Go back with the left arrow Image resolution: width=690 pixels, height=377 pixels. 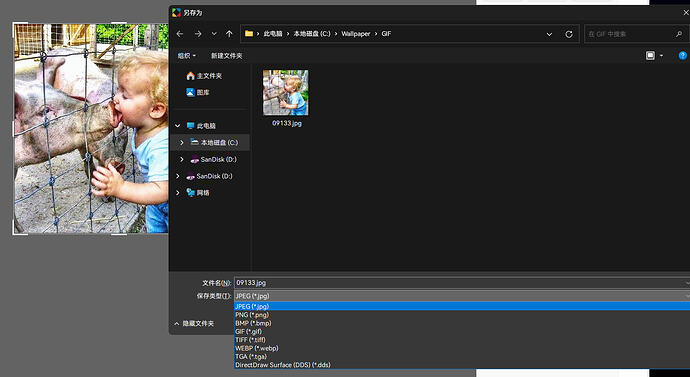click(x=180, y=34)
